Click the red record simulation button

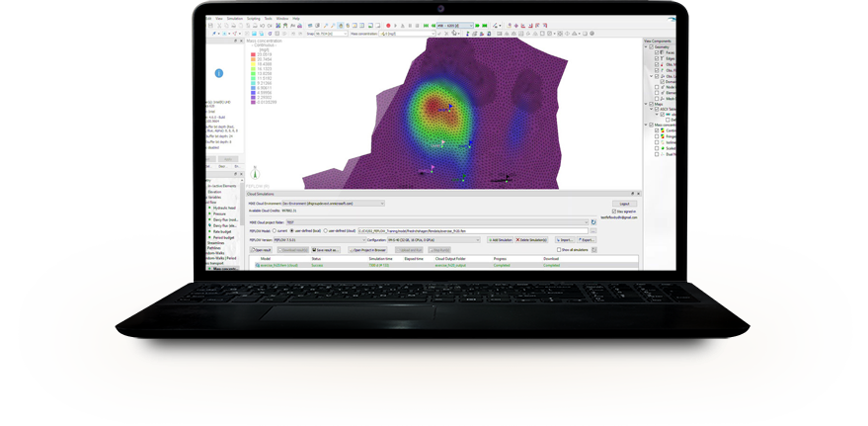(x=388, y=26)
